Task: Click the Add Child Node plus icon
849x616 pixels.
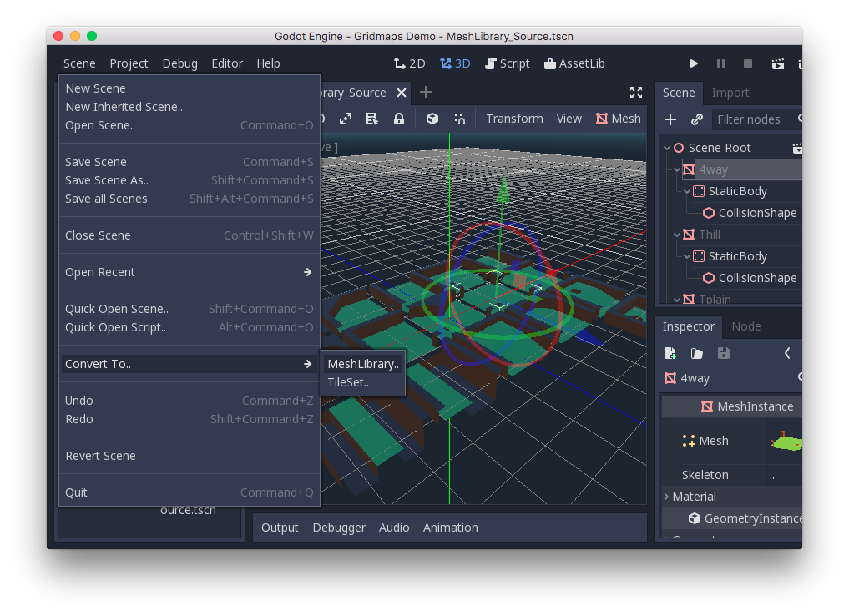Action: 670,119
